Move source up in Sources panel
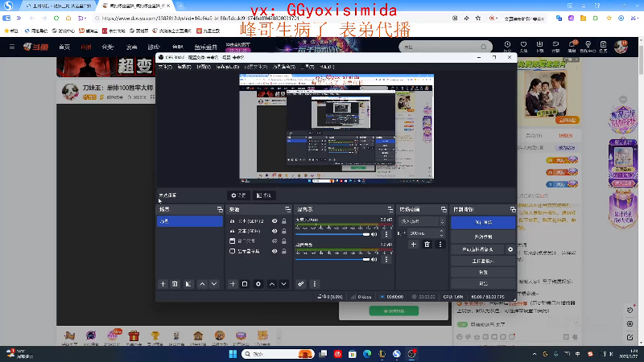 [x=272, y=284]
